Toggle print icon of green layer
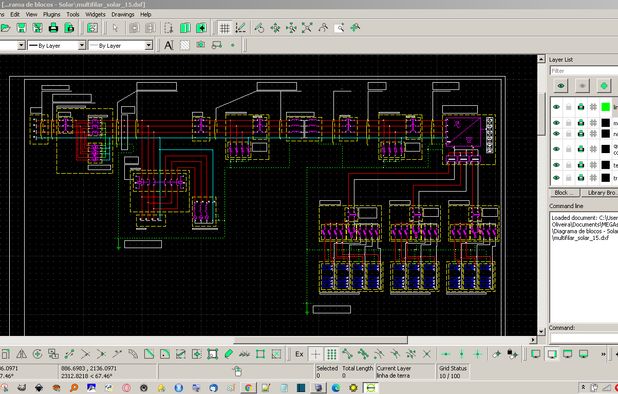The width and height of the screenshot is (618, 394). (x=581, y=107)
